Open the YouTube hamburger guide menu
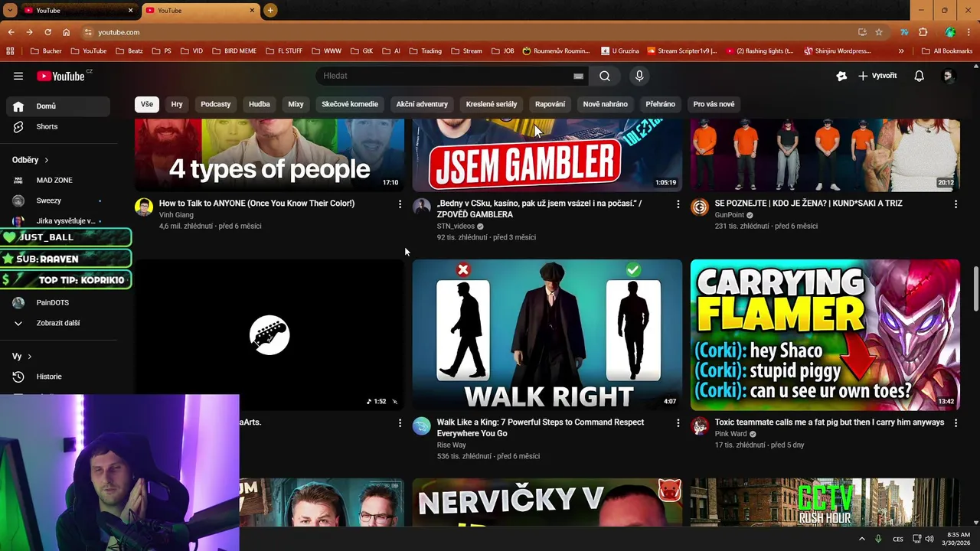The image size is (980, 551). tap(18, 76)
